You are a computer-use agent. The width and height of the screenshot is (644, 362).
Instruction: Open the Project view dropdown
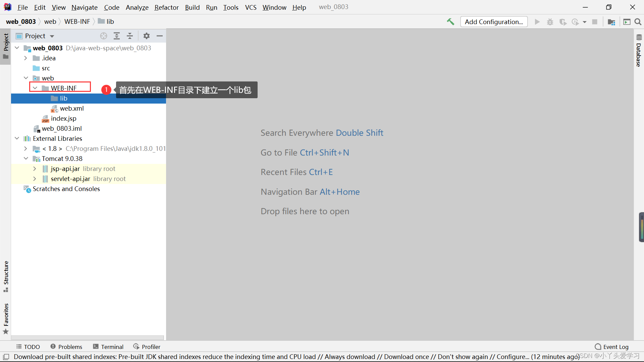pos(52,36)
